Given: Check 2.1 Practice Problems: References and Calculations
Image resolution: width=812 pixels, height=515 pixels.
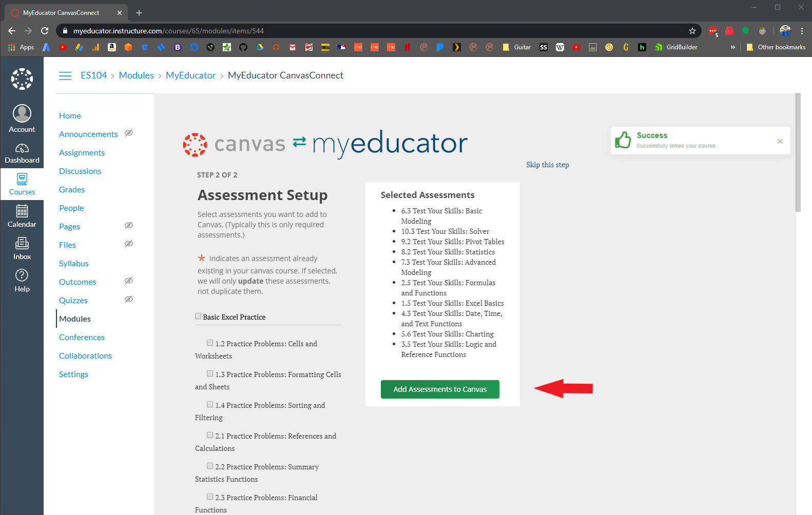Looking at the screenshot, I should pyautogui.click(x=210, y=435).
